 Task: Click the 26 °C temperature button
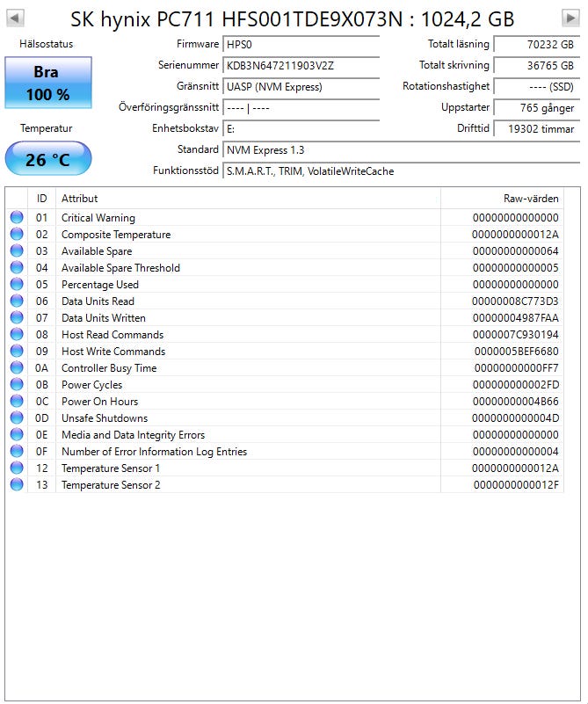point(48,158)
